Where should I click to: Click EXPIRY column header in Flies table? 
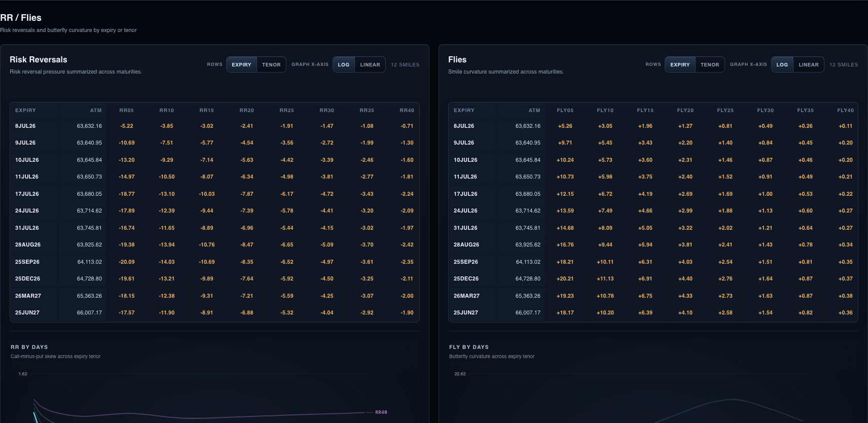tap(464, 110)
